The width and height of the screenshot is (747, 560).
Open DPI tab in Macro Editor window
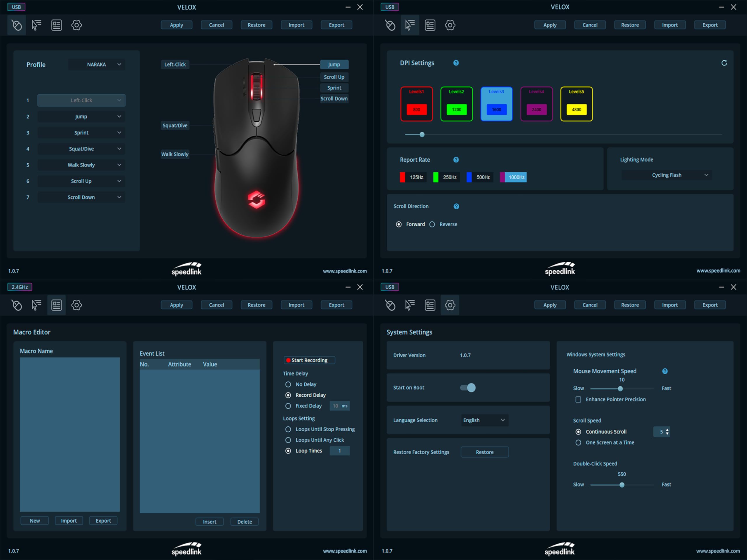[x=36, y=305]
